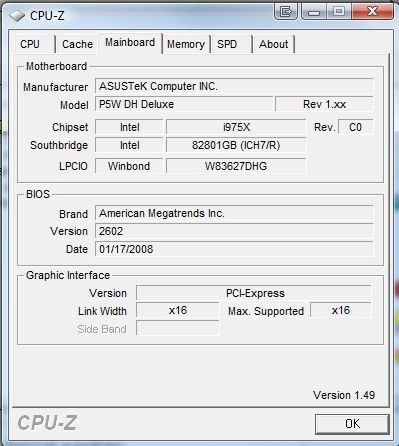The height and width of the screenshot is (446, 399).
Task: Go to the Memory tab
Action: pyautogui.click(x=186, y=44)
